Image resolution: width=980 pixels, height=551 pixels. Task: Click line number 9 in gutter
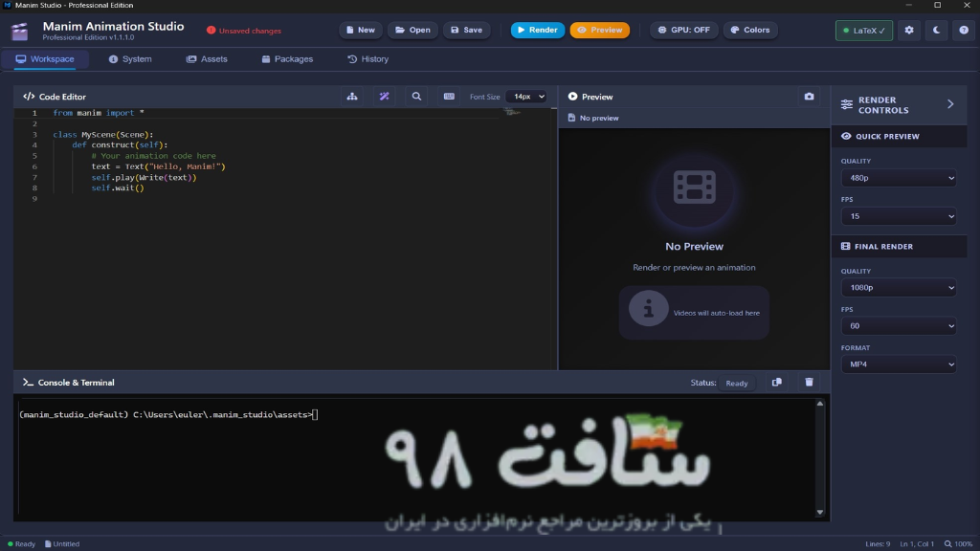34,199
